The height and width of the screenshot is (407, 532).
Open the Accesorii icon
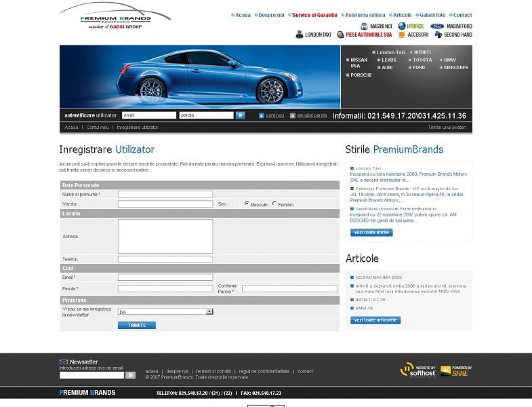point(402,35)
